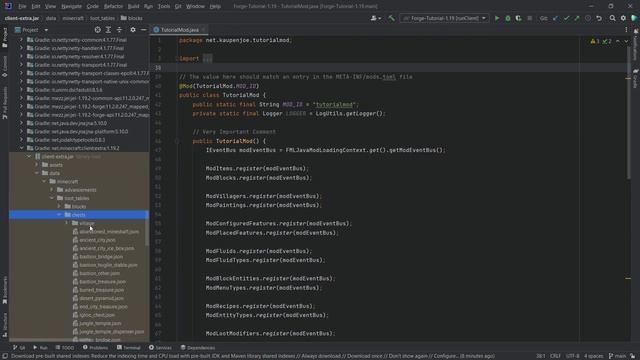640x360 pixels.
Task: Click loot_tables breadcrumb in navigation bar
Action: point(102,18)
